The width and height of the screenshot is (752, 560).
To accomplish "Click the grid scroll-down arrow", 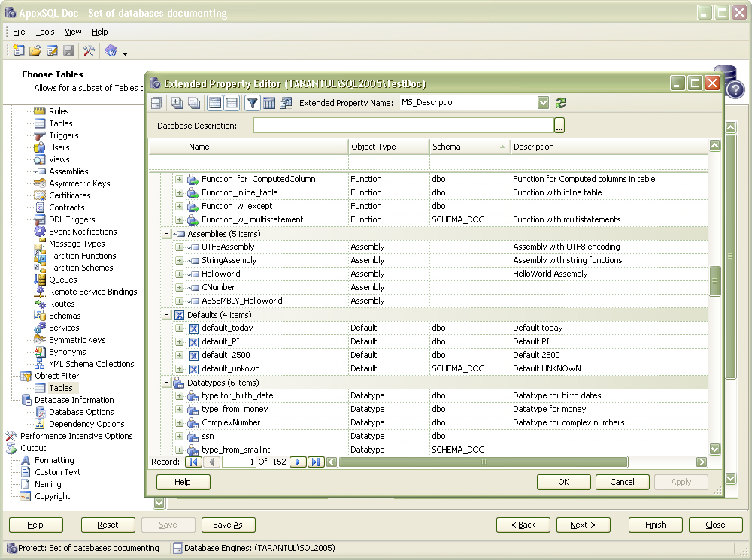I will tap(714, 450).
